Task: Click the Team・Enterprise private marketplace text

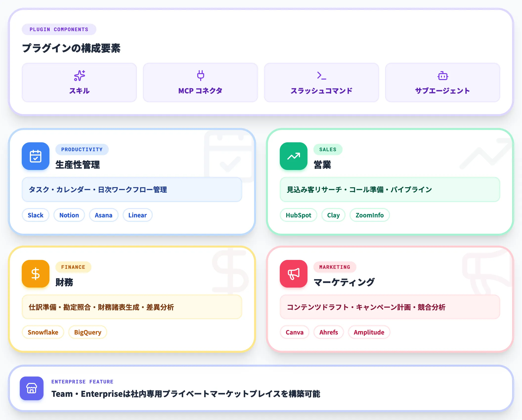Action: click(x=186, y=394)
